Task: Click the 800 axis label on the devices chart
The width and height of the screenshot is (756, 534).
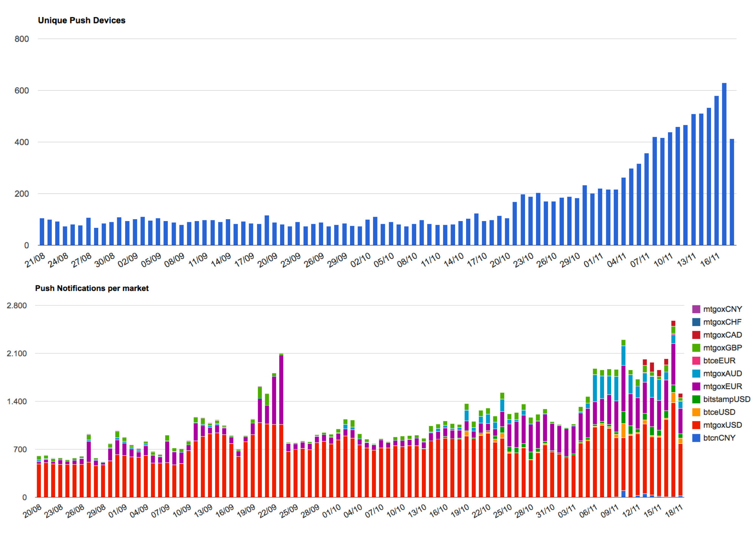Action: click(x=22, y=39)
